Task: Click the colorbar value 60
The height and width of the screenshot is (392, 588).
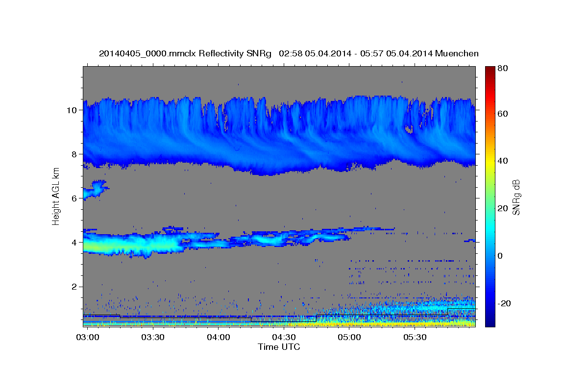Action: pyautogui.click(x=503, y=114)
